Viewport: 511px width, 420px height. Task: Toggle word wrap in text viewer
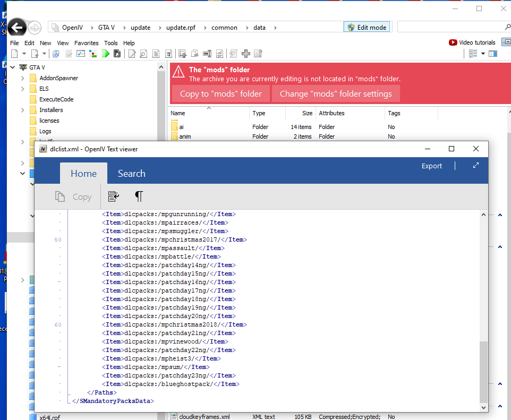[x=113, y=196]
